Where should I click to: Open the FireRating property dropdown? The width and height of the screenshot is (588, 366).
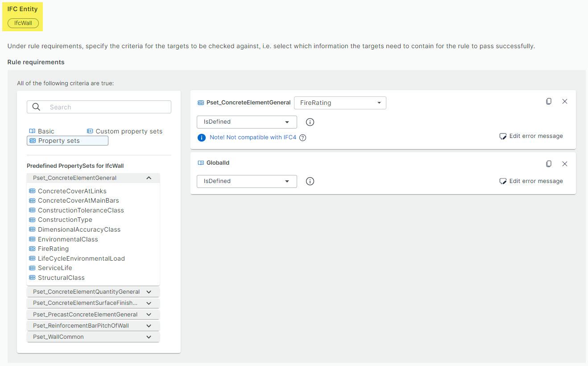[x=340, y=103]
